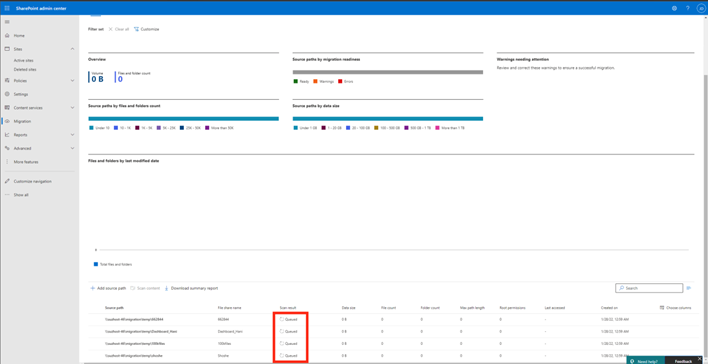Click Show all in navigation

(x=21, y=195)
